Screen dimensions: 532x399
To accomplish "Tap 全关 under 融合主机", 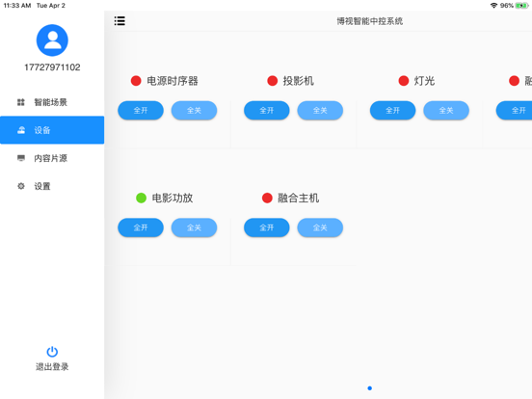I will (x=320, y=227).
